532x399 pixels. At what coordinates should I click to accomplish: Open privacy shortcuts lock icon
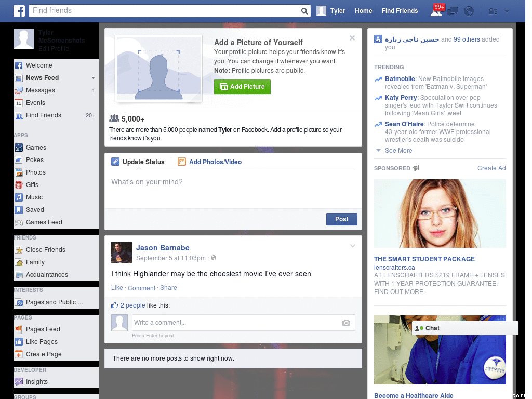tap(493, 11)
